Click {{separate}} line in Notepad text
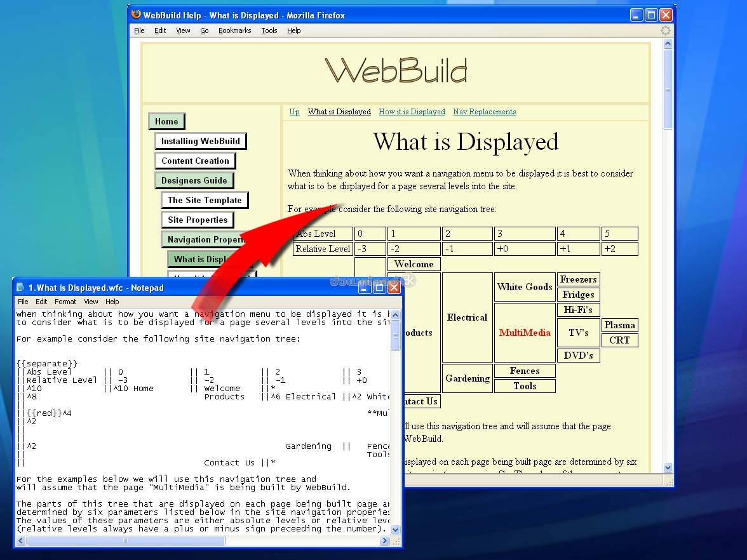The image size is (747, 560). pos(47,363)
